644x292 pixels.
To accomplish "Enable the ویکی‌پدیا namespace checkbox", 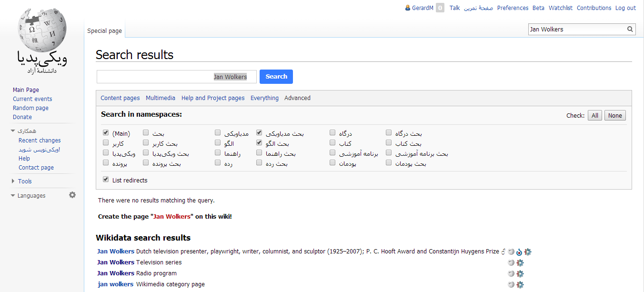I will pyautogui.click(x=106, y=153).
